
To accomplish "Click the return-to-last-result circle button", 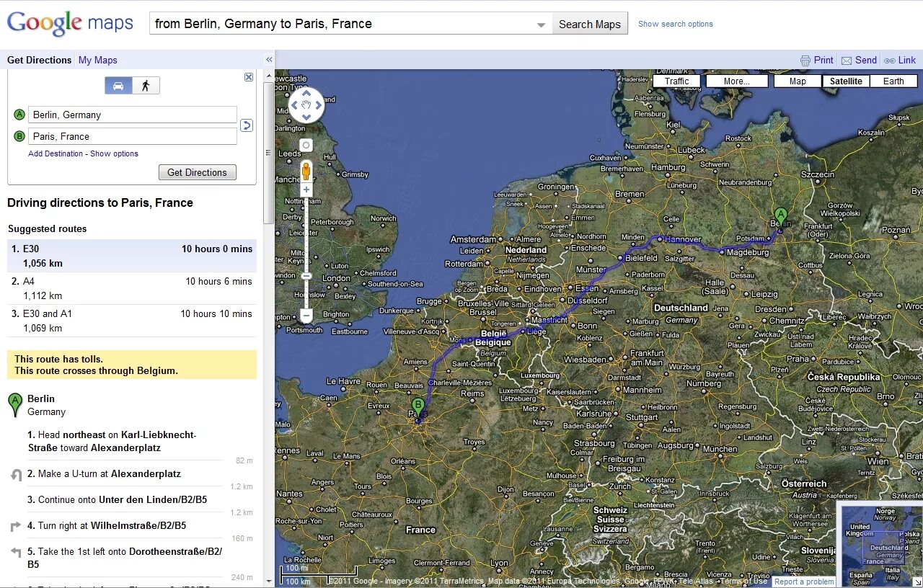I will coord(306,145).
